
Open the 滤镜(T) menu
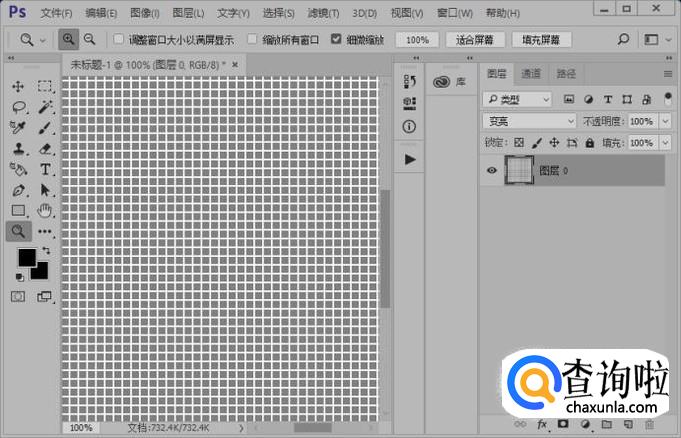(x=321, y=13)
